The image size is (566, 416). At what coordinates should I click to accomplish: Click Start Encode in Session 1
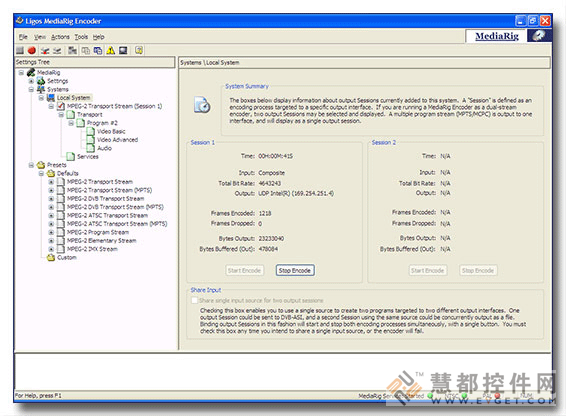pyautogui.click(x=244, y=270)
